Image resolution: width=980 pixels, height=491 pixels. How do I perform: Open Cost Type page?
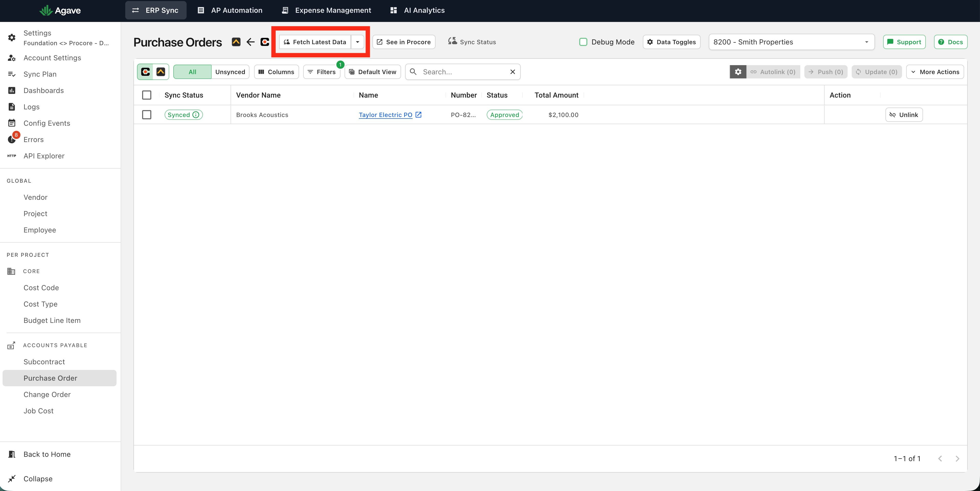[40, 304]
